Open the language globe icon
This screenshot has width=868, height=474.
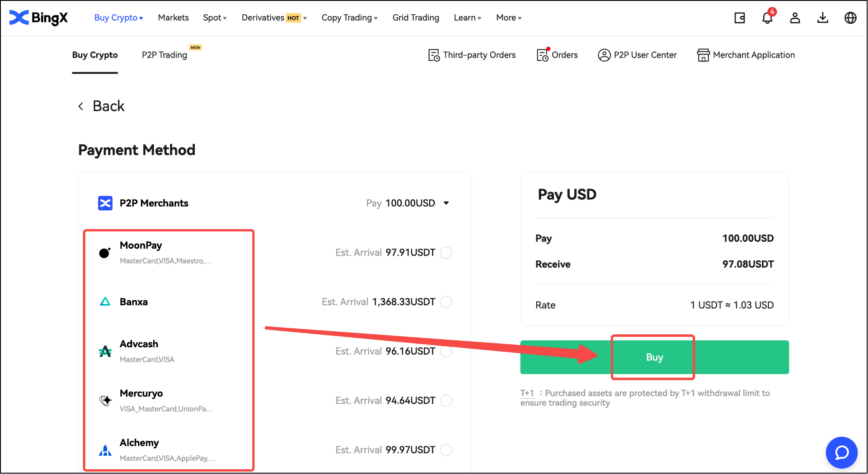(851, 18)
